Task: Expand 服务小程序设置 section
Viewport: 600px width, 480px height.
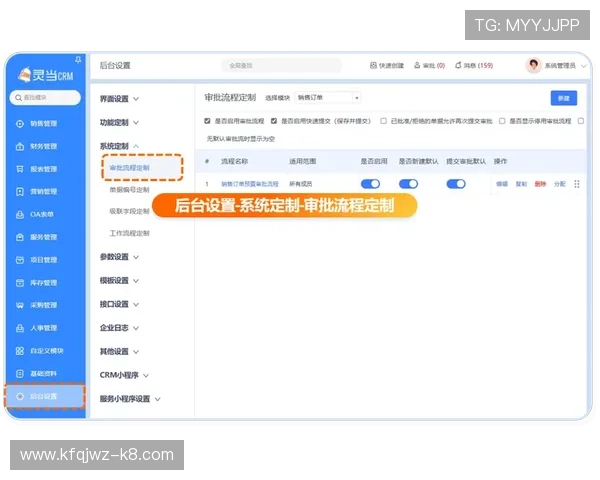Action: [x=130, y=399]
